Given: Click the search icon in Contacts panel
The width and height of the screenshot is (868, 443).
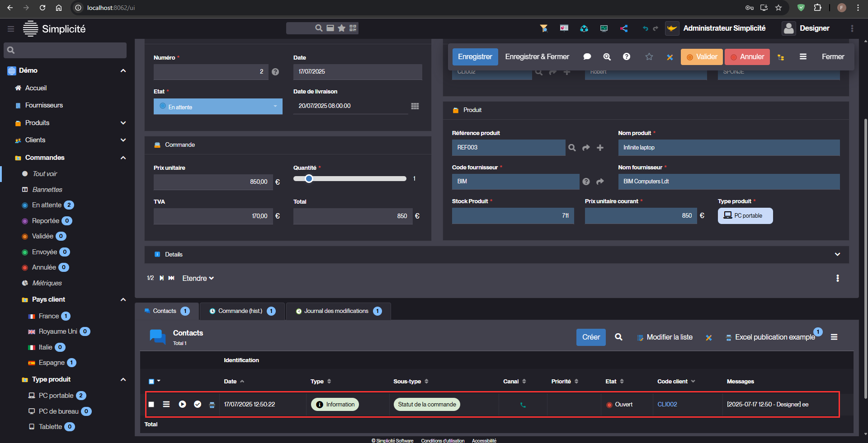Looking at the screenshot, I should [x=618, y=337].
